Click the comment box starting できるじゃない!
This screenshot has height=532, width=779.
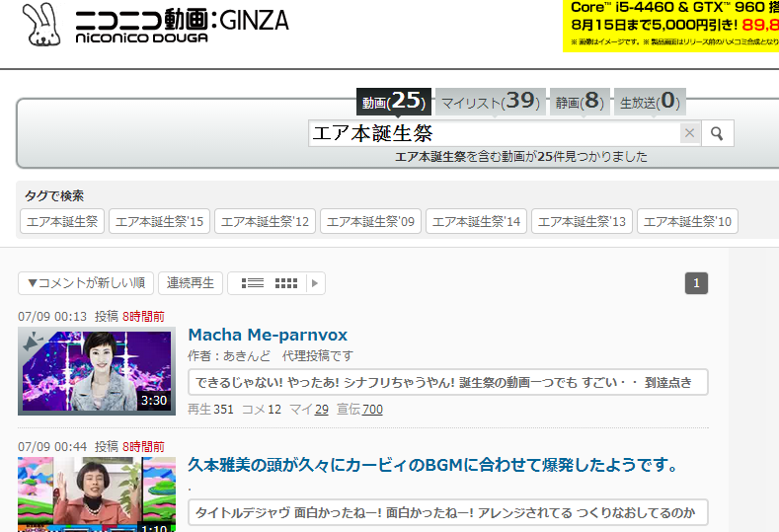(x=448, y=382)
